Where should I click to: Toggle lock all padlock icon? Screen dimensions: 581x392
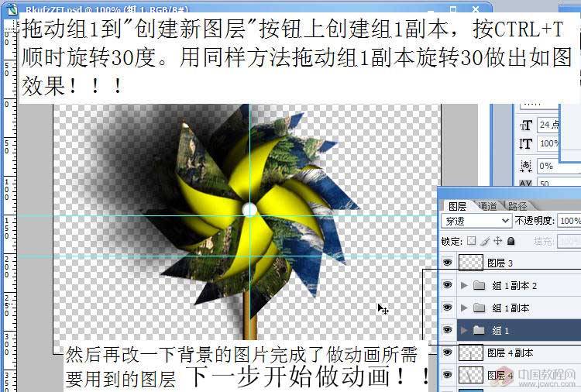[x=511, y=241]
